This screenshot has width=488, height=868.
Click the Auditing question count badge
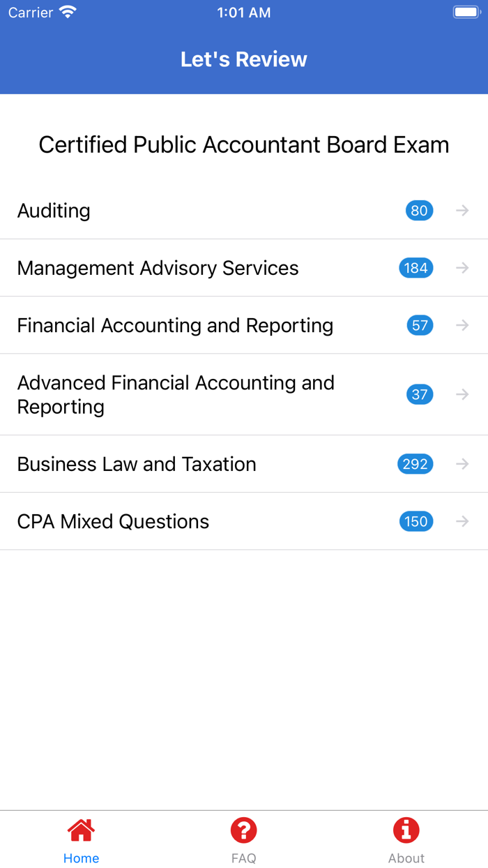pos(419,210)
